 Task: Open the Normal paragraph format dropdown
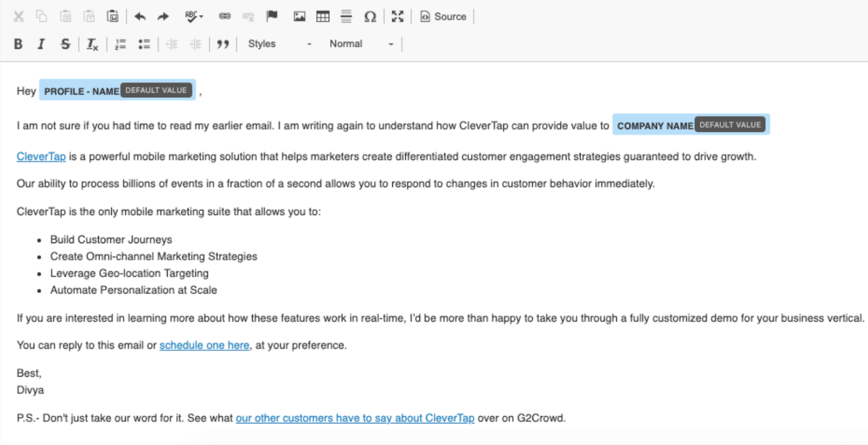(361, 44)
